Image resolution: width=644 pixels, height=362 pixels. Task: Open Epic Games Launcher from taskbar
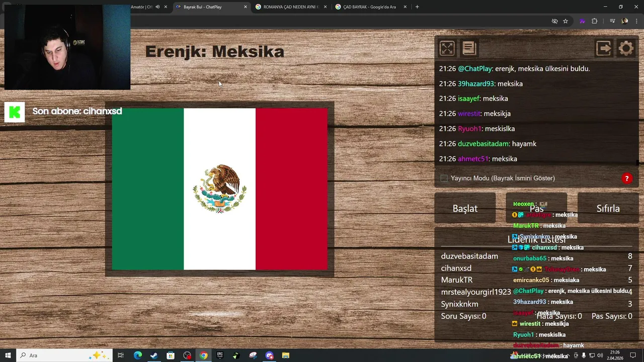(x=220, y=355)
